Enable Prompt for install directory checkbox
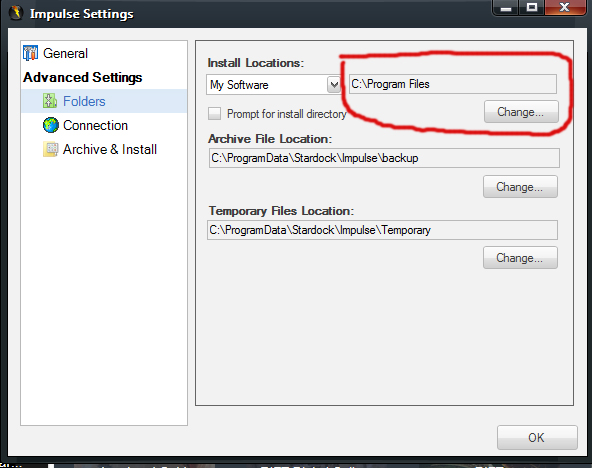Image resolution: width=592 pixels, height=468 pixels. pyautogui.click(x=214, y=113)
